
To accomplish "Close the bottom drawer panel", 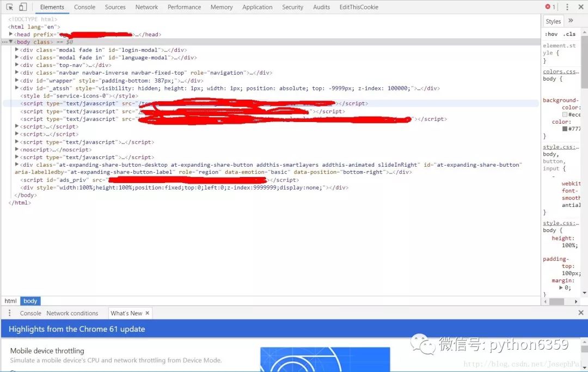I will pos(580,313).
